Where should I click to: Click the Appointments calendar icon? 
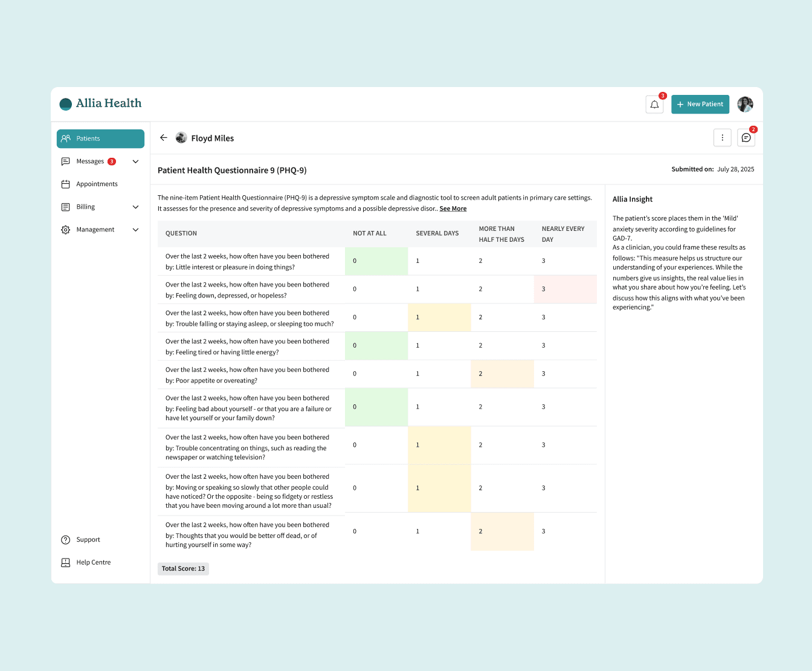pyautogui.click(x=66, y=184)
